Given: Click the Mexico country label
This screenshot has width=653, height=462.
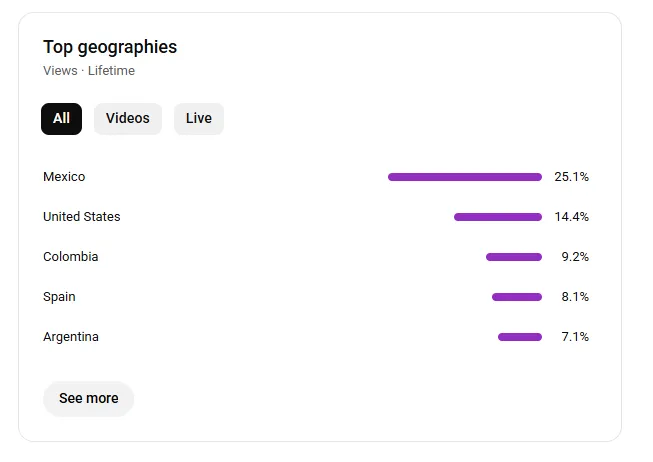Looking at the screenshot, I should 64,177.
